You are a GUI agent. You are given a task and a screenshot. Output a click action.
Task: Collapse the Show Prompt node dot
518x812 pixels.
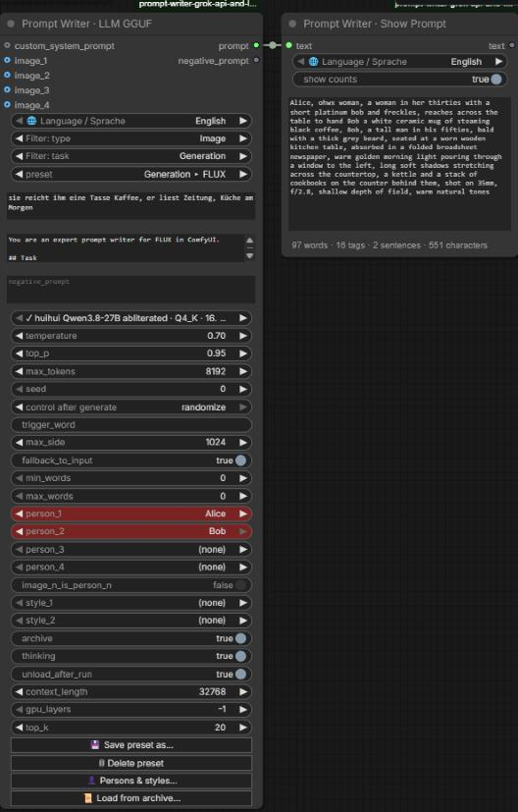coord(292,24)
